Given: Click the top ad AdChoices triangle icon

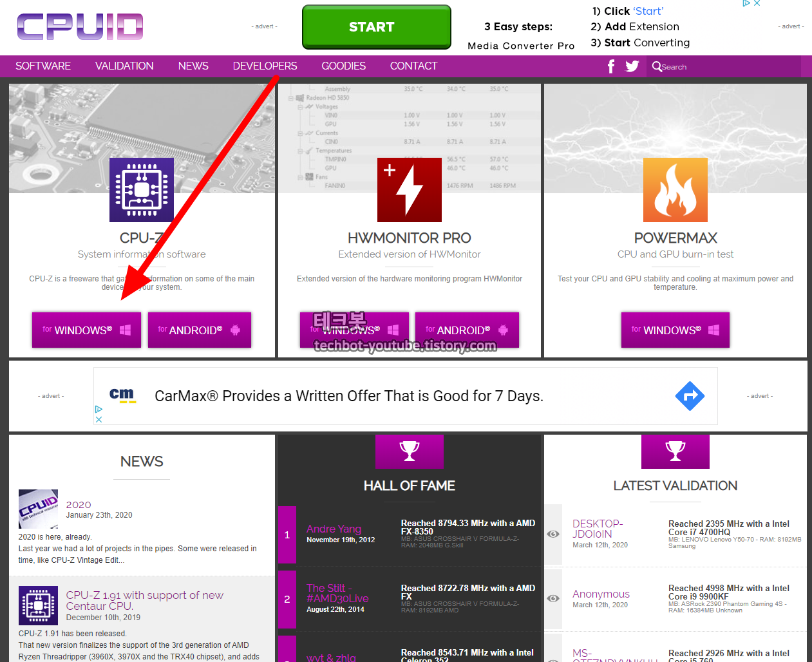Looking at the screenshot, I should 746,3.
